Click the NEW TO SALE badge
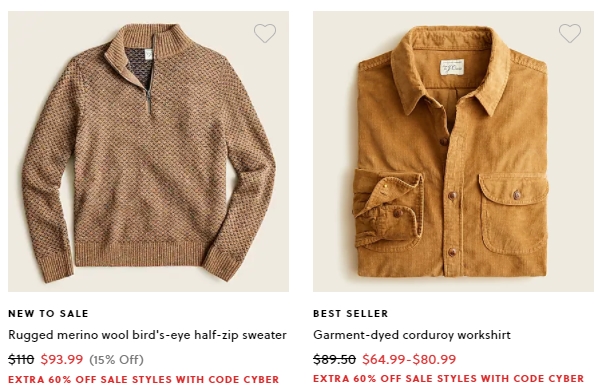Viewport: 599px width, 392px height. pos(48,314)
